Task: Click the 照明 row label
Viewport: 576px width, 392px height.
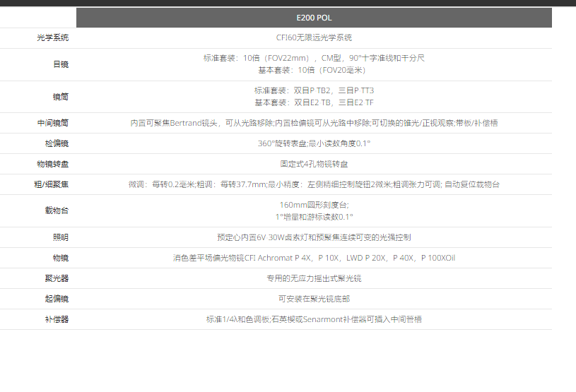Action: pos(61,237)
